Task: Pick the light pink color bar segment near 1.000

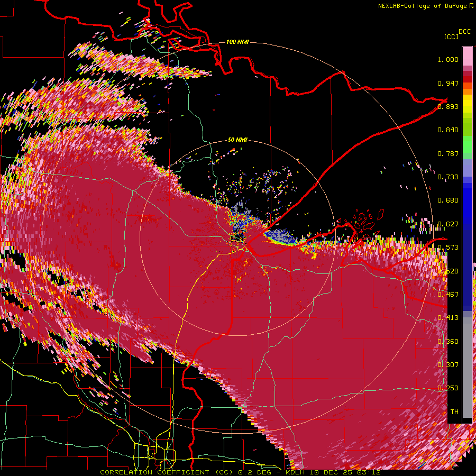Action: click(467, 57)
